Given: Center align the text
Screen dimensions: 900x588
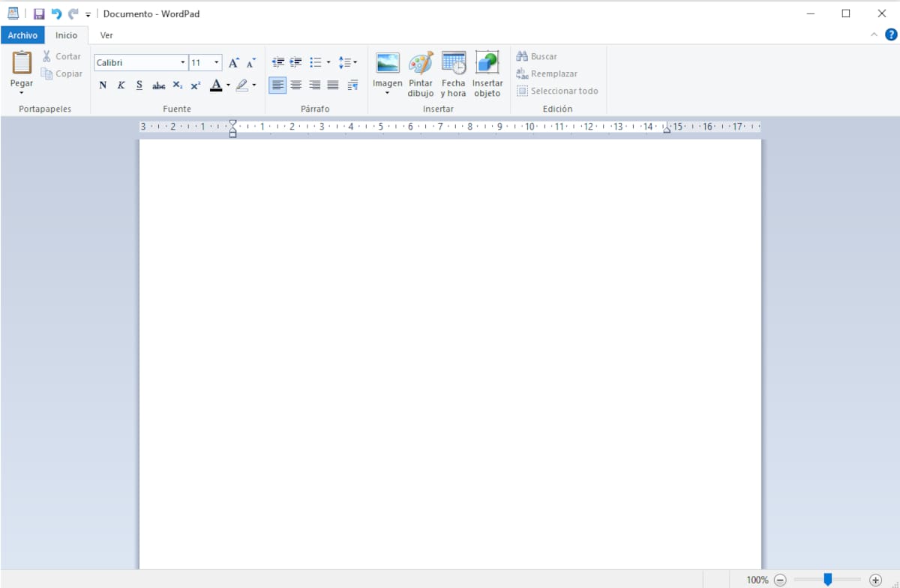Looking at the screenshot, I should tap(296, 85).
